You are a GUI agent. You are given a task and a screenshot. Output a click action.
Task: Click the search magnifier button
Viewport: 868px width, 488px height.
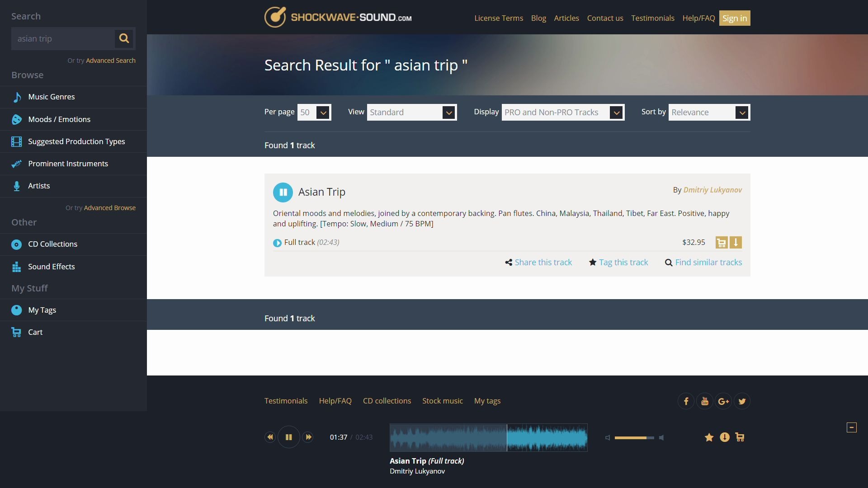124,38
